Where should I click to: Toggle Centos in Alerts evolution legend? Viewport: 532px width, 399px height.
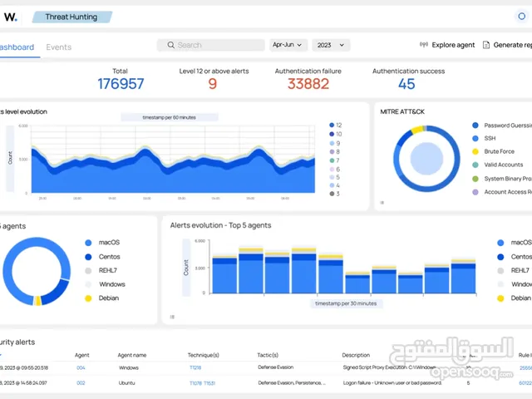515,257
